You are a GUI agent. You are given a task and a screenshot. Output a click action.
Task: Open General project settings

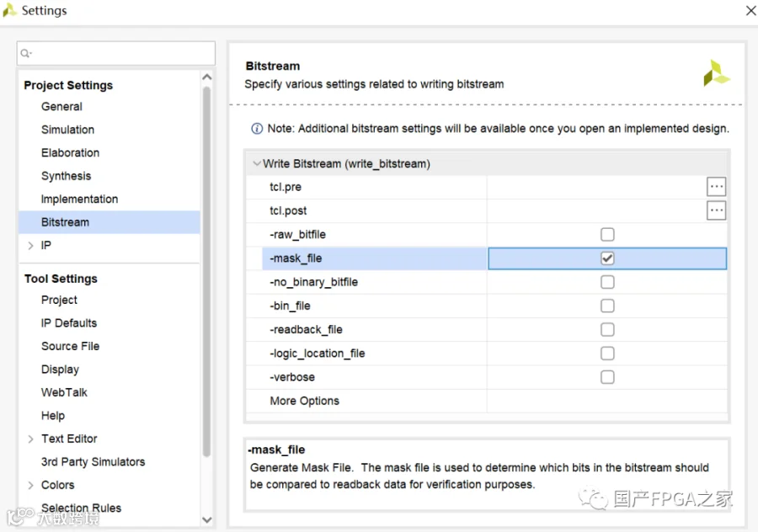[x=61, y=106]
